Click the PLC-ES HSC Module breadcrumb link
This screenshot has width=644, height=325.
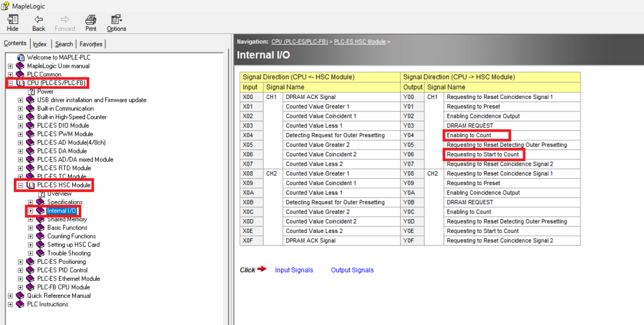click(x=360, y=42)
